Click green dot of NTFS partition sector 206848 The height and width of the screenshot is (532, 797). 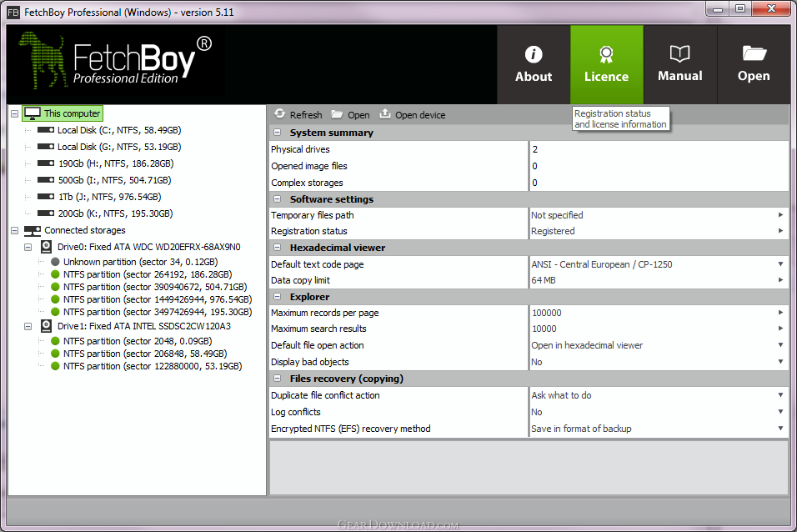coord(55,354)
